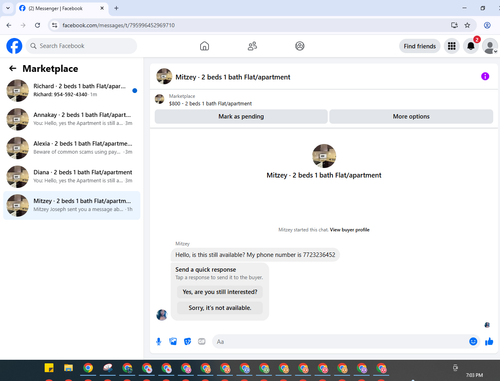Open Richard's apartment conversation
This screenshot has width=500, height=381.
(x=72, y=90)
